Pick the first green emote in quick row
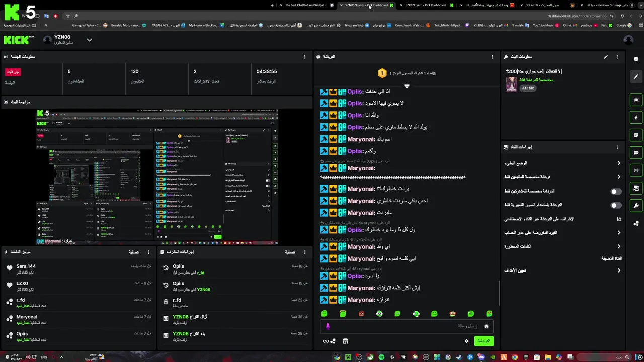The image size is (644, 362). [325, 314]
